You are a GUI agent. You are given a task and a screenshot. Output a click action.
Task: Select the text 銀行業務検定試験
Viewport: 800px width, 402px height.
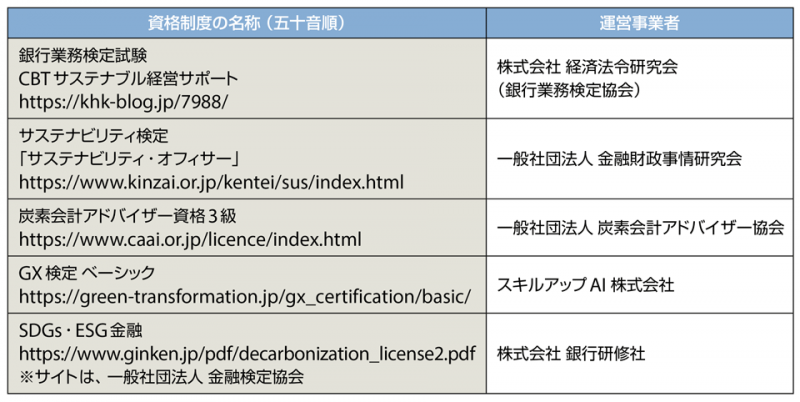point(83,55)
